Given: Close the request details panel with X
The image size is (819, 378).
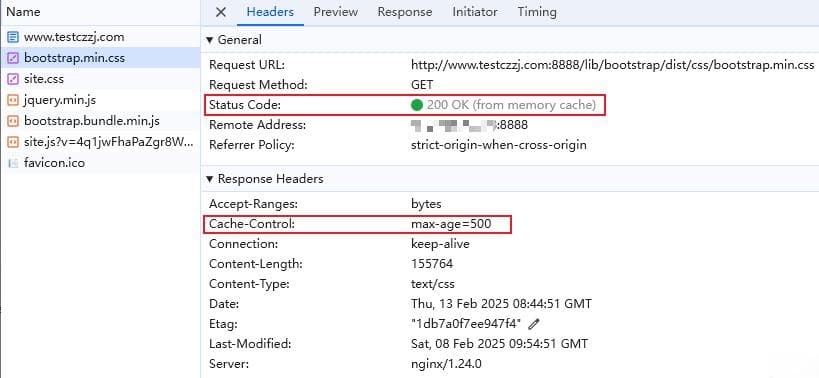Looking at the screenshot, I should point(221,12).
